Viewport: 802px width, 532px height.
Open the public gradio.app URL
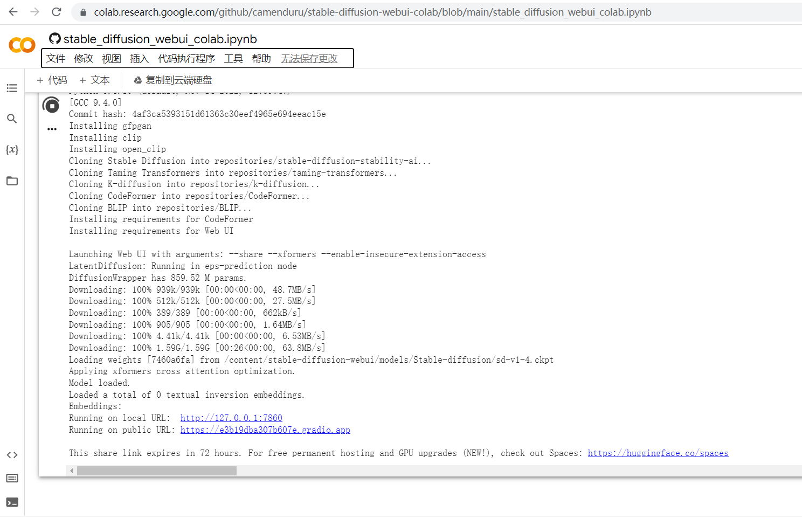[265, 430]
